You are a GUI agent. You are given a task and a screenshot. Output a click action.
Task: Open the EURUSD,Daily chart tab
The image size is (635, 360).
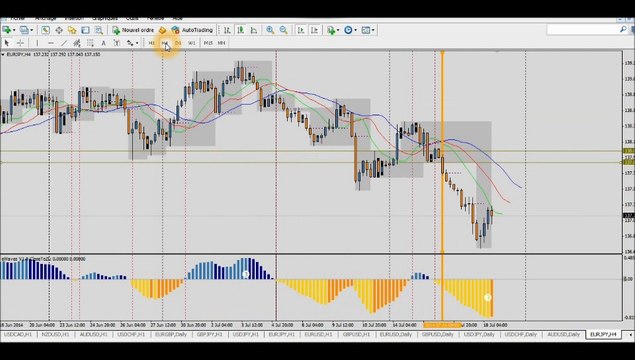396,334
